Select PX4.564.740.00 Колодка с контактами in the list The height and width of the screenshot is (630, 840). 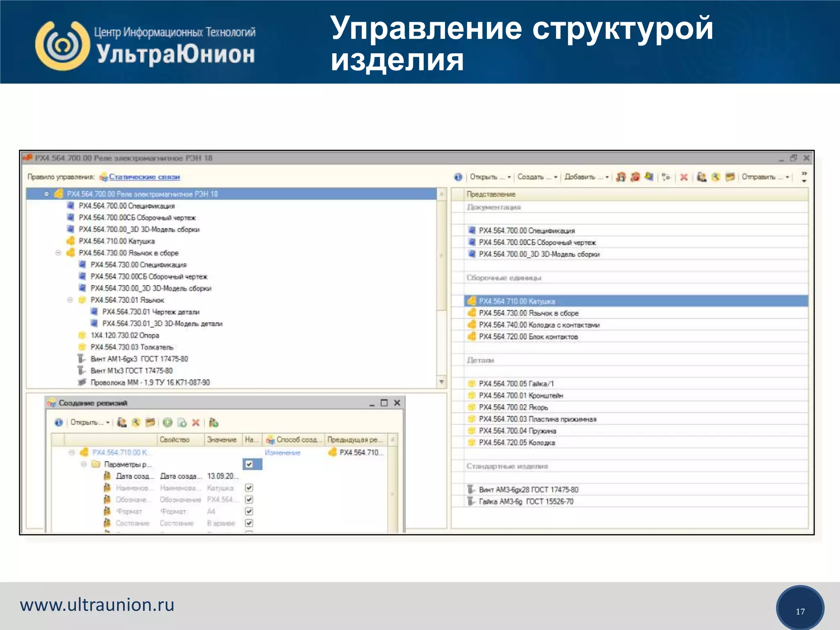(539, 325)
